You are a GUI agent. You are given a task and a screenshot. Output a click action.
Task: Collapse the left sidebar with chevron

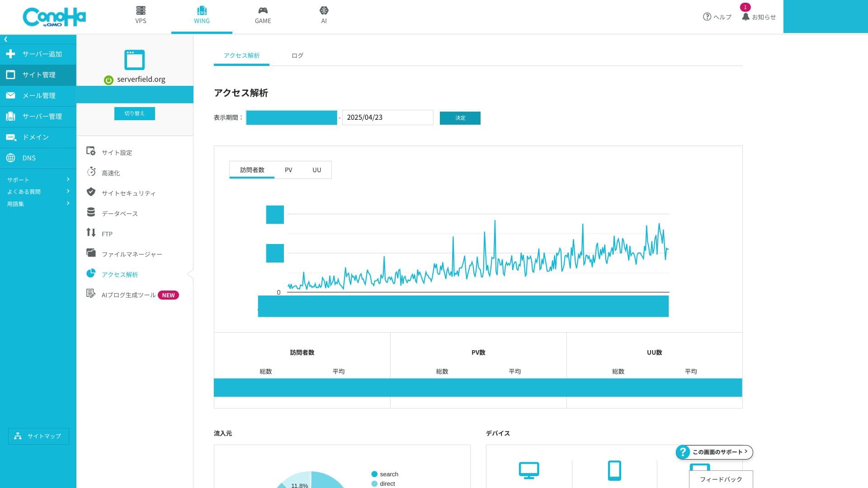click(x=6, y=39)
